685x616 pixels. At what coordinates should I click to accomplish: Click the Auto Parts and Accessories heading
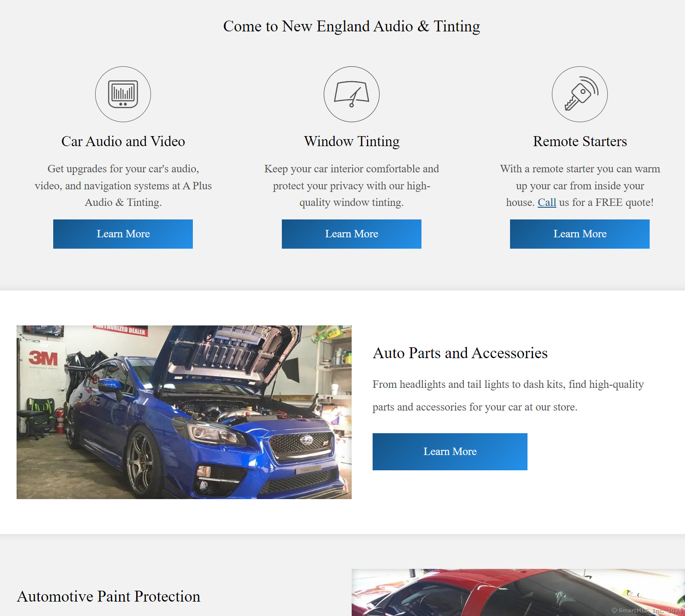460,353
